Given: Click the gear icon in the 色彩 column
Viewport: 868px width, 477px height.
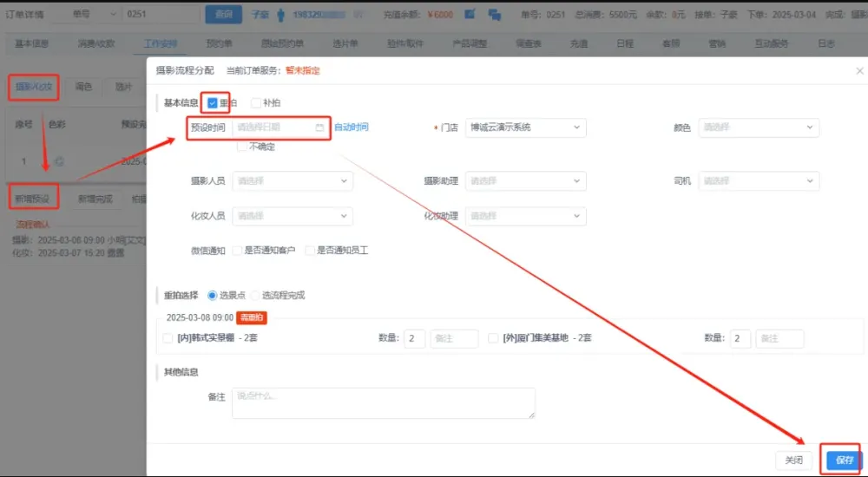Looking at the screenshot, I should 59,160.
